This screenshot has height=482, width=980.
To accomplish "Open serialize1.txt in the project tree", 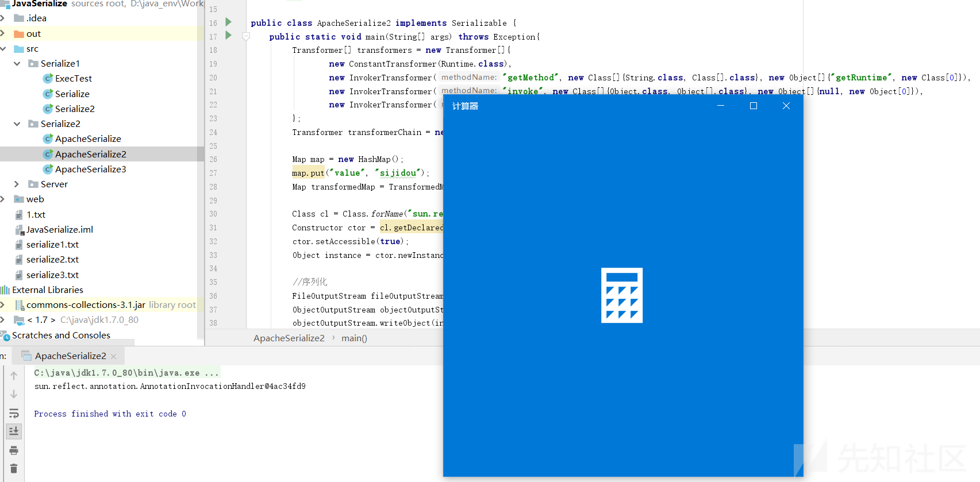I will [x=52, y=244].
